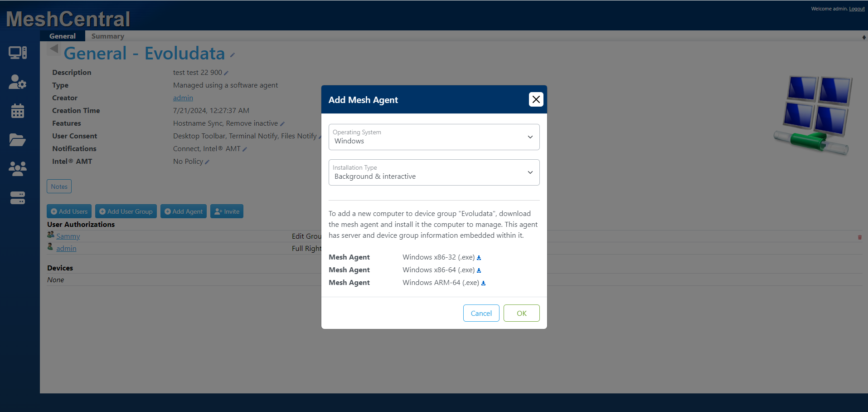Edit the Evoludata group name pencil
Viewport: 868px width, 412px height.
click(x=233, y=55)
